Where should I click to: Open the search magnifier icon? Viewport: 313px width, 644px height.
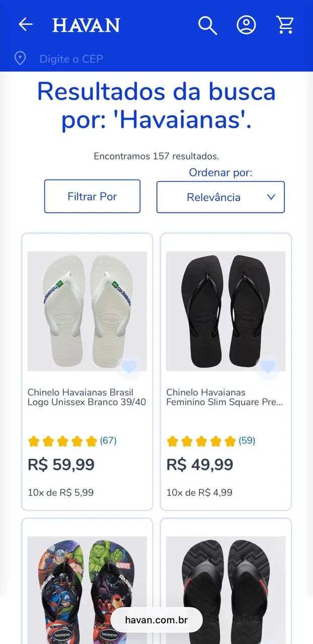207,25
